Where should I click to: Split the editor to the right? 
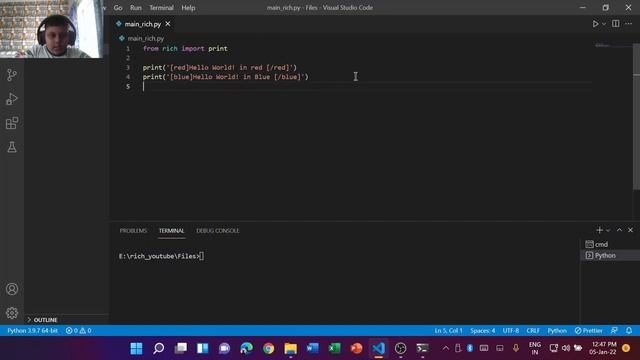coord(616,24)
